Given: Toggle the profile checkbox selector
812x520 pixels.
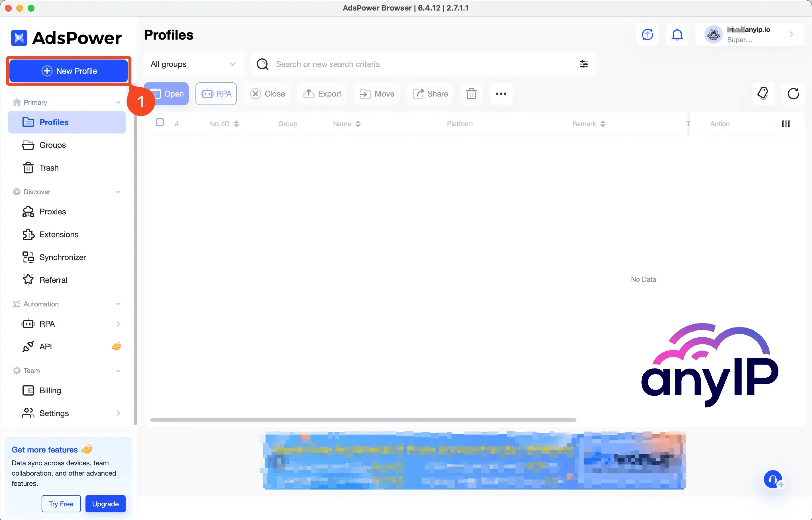Looking at the screenshot, I should tap(159, 122).
